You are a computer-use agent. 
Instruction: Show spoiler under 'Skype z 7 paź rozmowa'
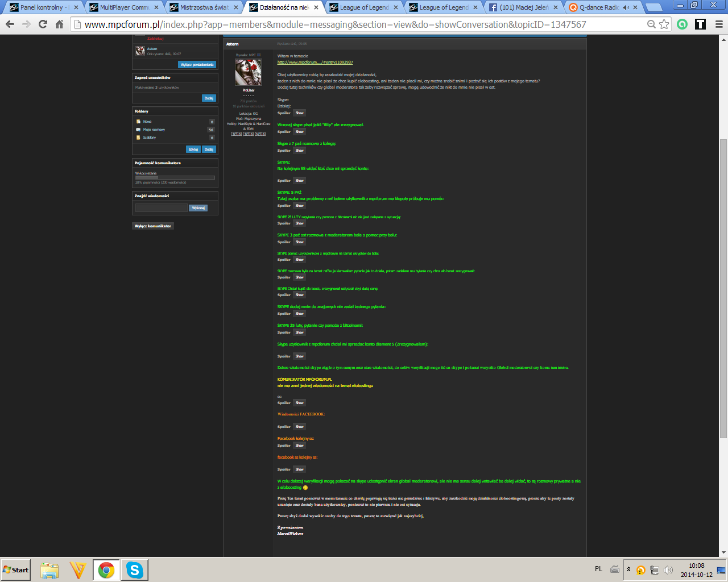(x=300, y=151)
